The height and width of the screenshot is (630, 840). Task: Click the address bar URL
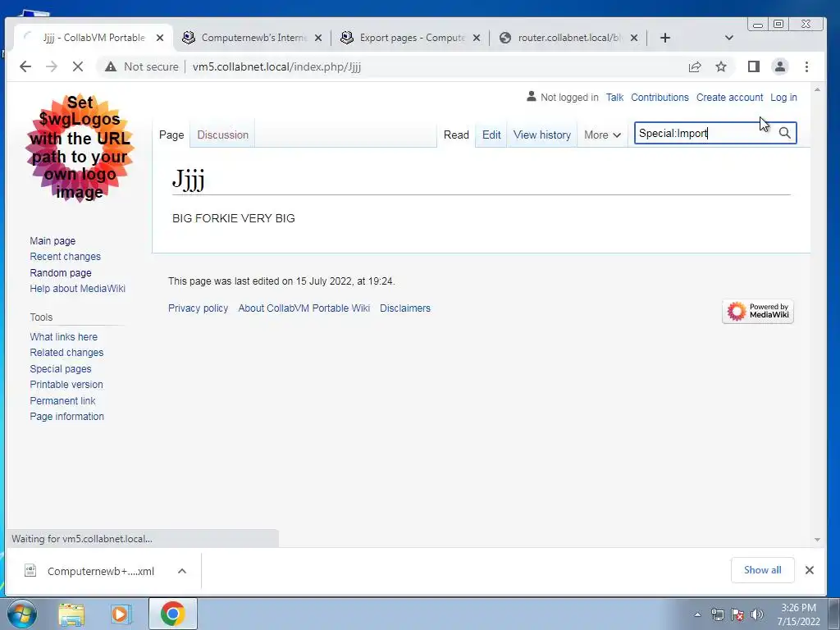[x=276, y=66]
